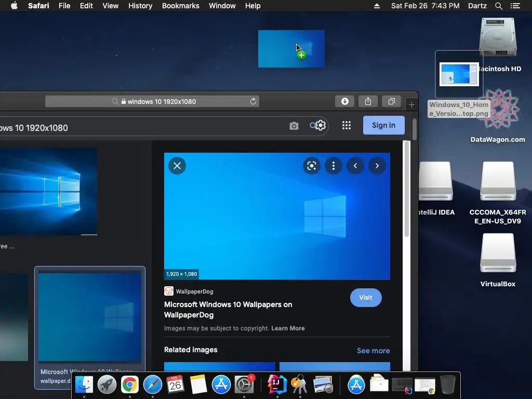The height and width of the screenshot is (399, 532).
Task: Click the selected dark blue Windows wallpaper thumbnail
Action: [x=90, y=316]
